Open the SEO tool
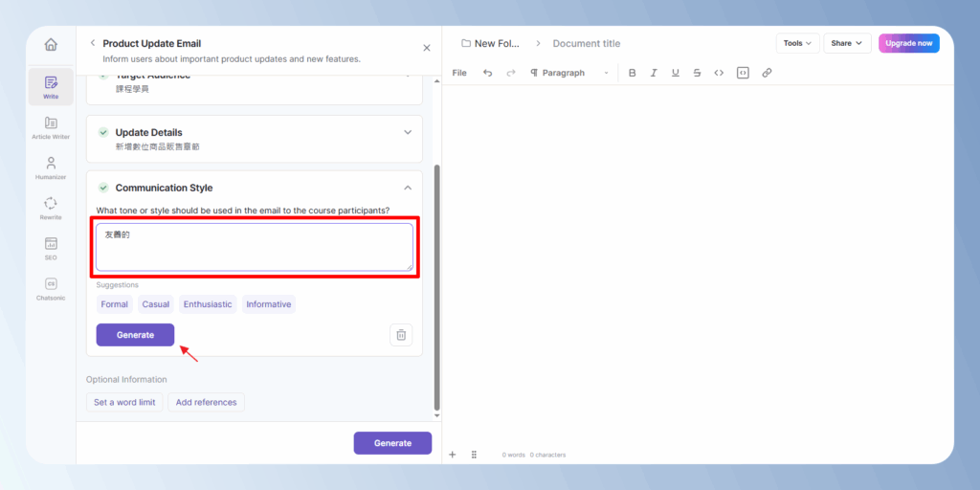 51,248
